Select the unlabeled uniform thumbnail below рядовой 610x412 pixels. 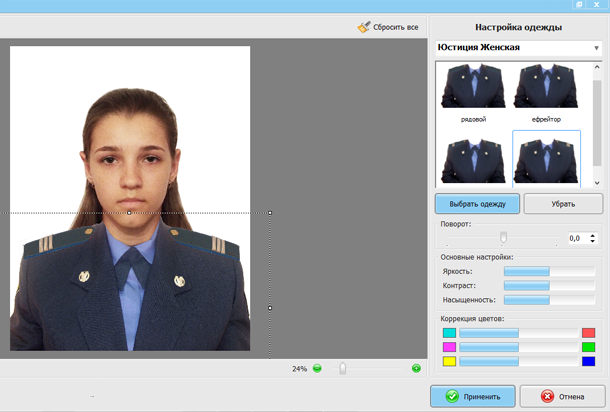coord(473,160)
